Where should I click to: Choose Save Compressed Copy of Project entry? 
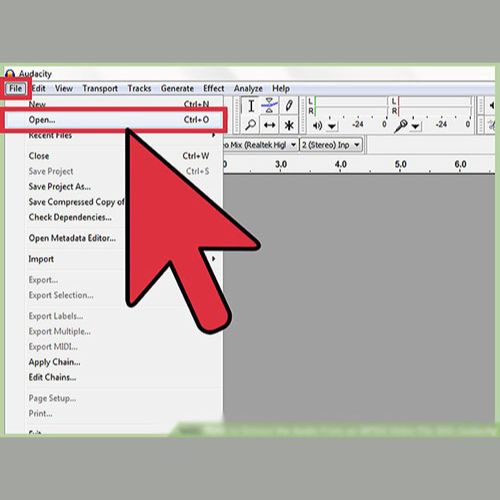(x=114, y=202)
